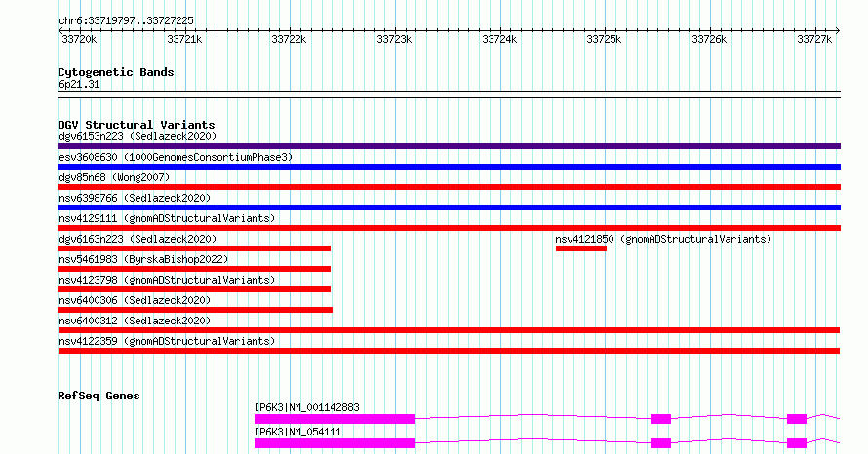The width and height of the screenshot is (868, 454).
Task: Click the 6p21.31 cytogenetic band bar
Action: click(449, 95)
